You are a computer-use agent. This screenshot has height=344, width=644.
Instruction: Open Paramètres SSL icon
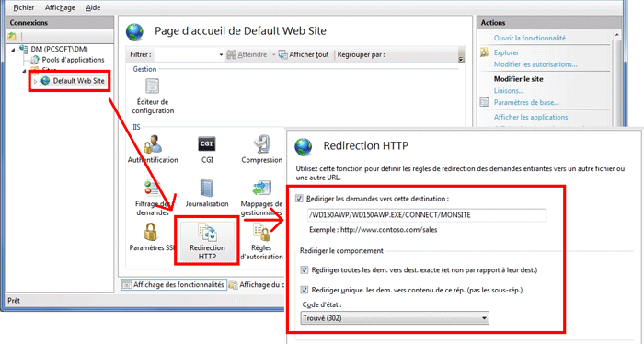(x=152, y=237)
